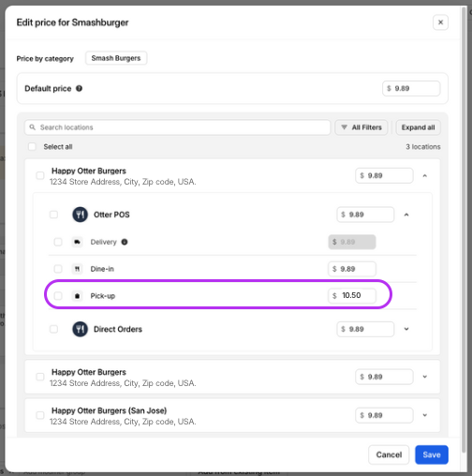Click the 'Select all' label

pos(58,146)
